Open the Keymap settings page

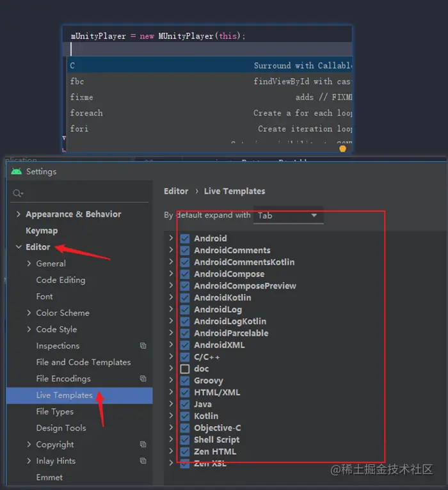pyautogui.click(x=42, y=231)
